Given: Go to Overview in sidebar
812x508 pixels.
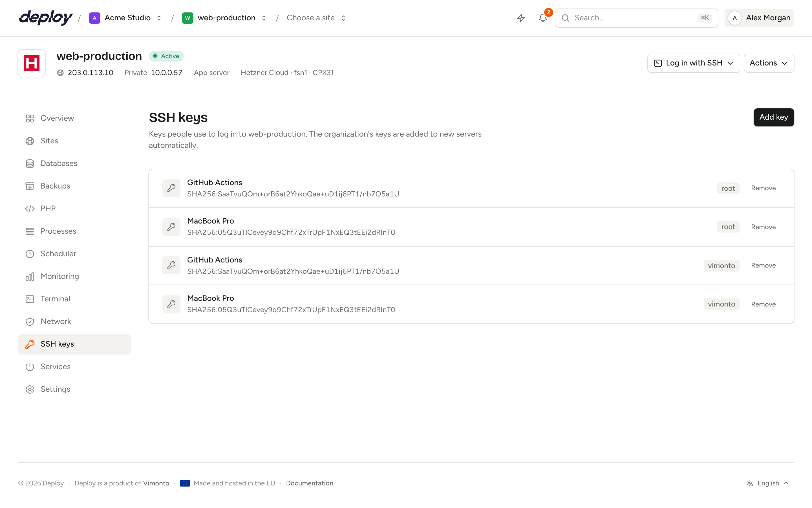Looking at the screenshot, I should (74, 118).
